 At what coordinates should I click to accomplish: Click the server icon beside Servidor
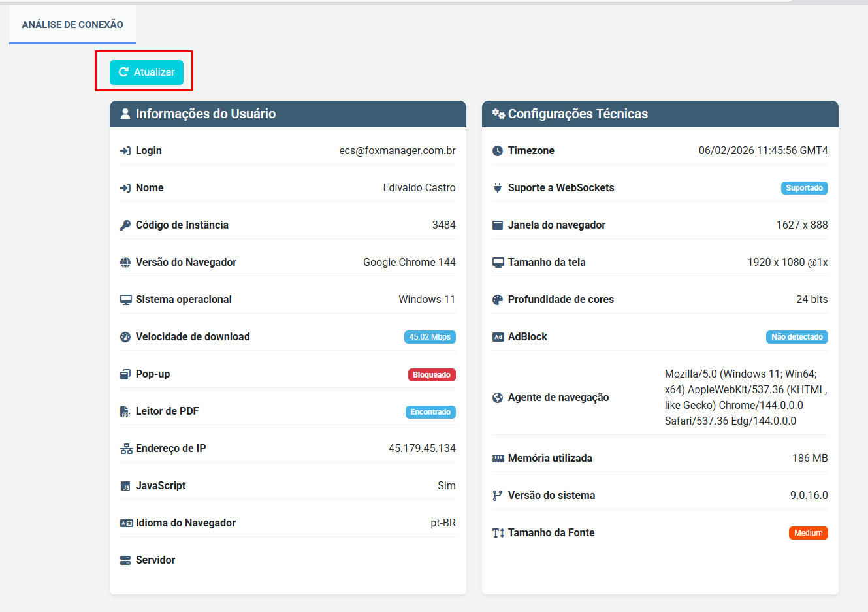tap(125, 560)
